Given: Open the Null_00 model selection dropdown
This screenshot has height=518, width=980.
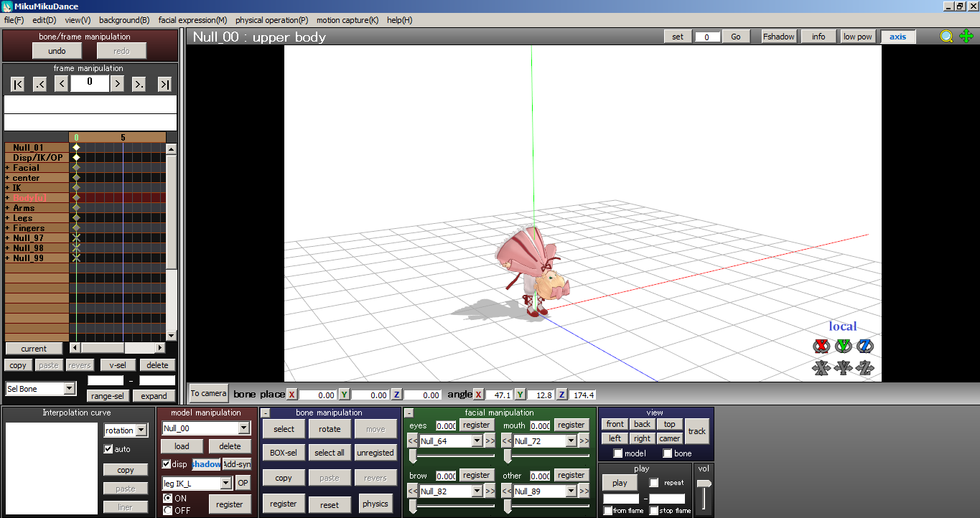Looking at the screenshot, I should [x=244, y=428].
